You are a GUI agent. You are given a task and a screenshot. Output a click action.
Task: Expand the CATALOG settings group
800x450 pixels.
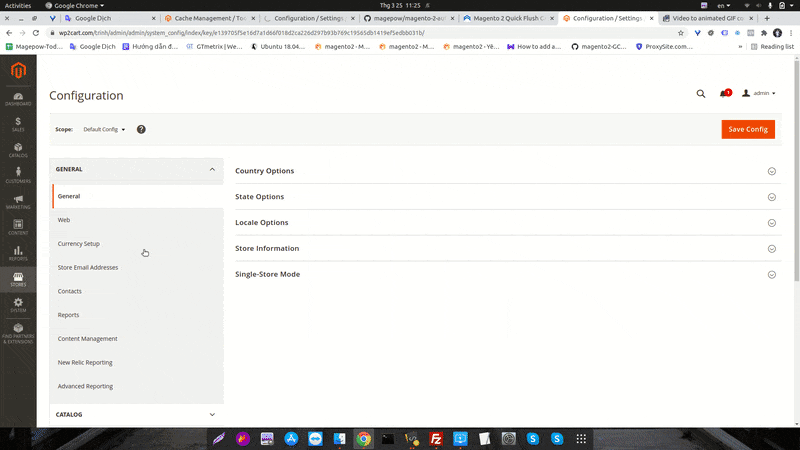136,414
